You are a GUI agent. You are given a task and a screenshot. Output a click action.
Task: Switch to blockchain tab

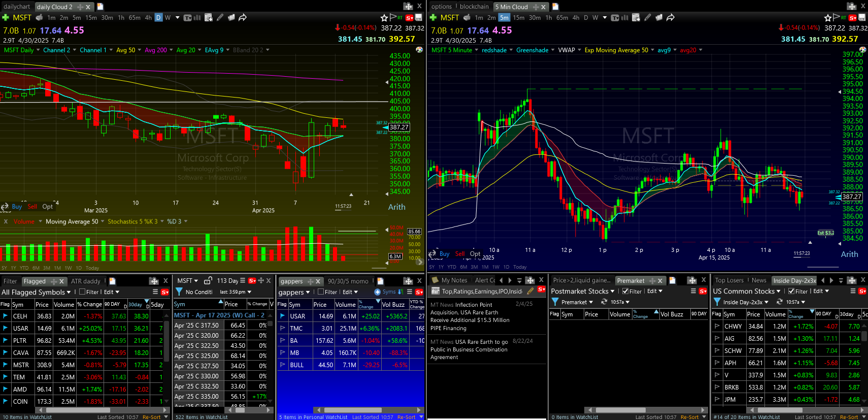click(474, 7)
